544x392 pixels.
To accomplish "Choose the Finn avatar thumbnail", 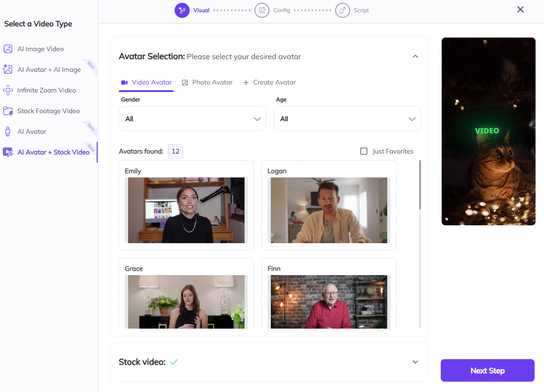I will [329, 302].
